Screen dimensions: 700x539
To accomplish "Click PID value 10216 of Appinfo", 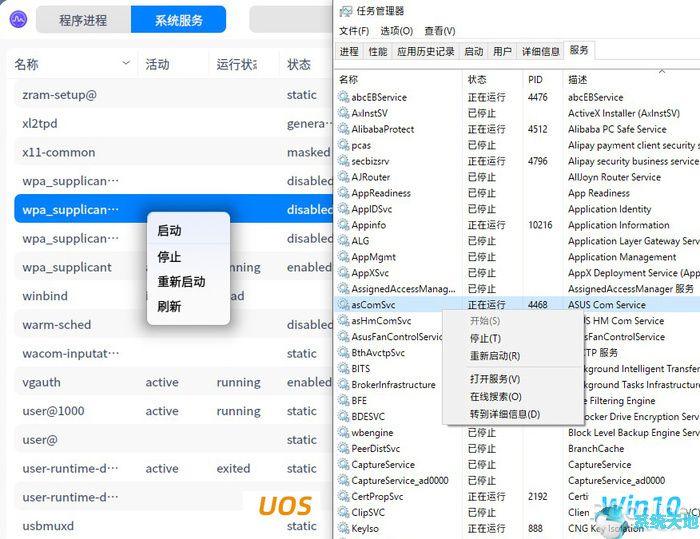I will click(x=540, y=225).
